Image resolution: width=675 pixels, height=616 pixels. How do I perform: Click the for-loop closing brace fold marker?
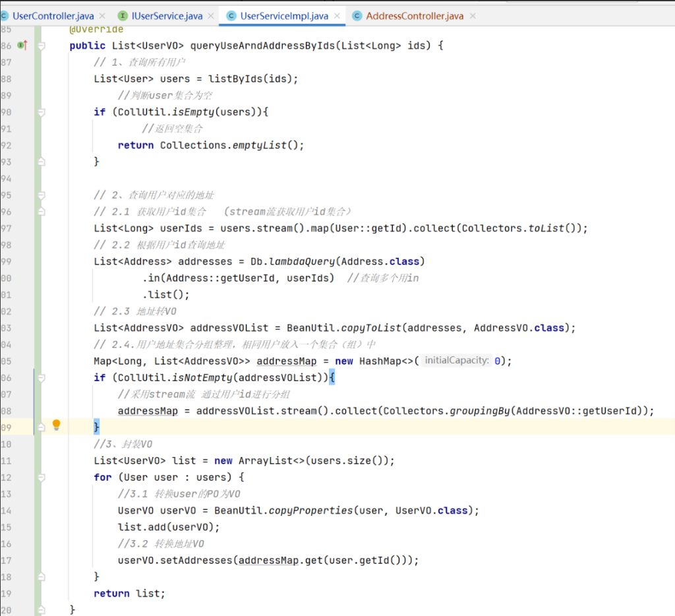tap(41, 576)
